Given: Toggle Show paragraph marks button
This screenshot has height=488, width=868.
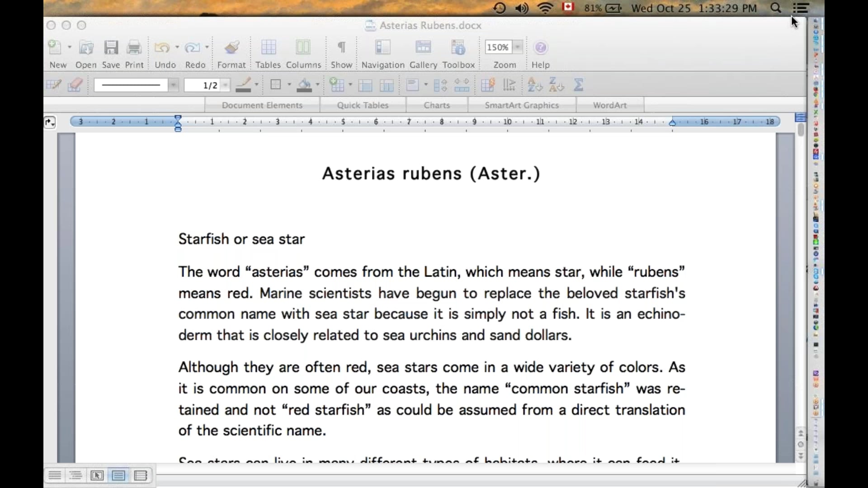Looking at the screenshot, I should click(341, 48).
